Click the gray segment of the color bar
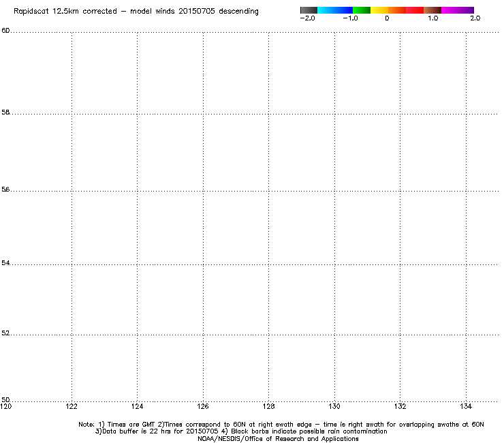The width and height of the screenshot is (504, 443). pos(309,10)
